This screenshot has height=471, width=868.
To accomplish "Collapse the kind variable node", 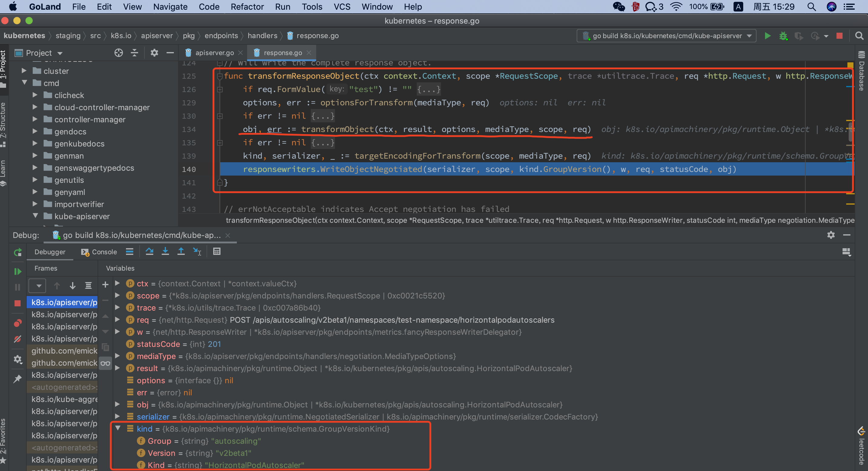I will pos(118,428).
